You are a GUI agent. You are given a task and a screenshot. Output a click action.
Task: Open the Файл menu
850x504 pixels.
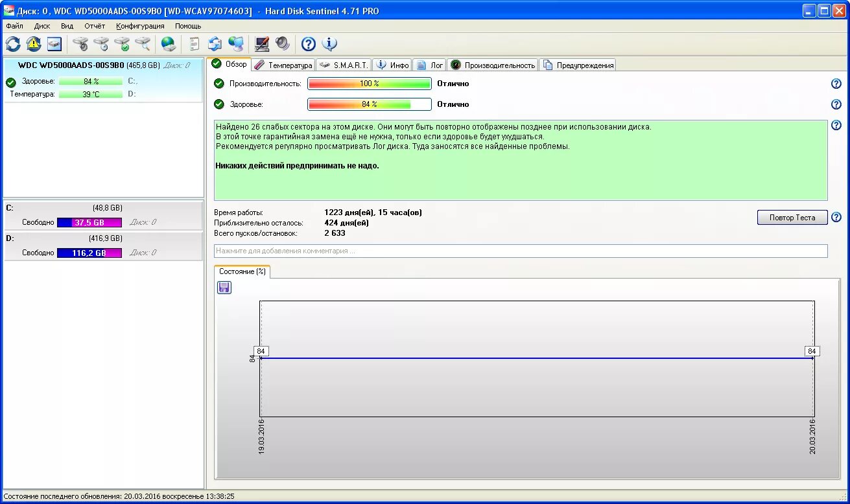pos(14,26)
